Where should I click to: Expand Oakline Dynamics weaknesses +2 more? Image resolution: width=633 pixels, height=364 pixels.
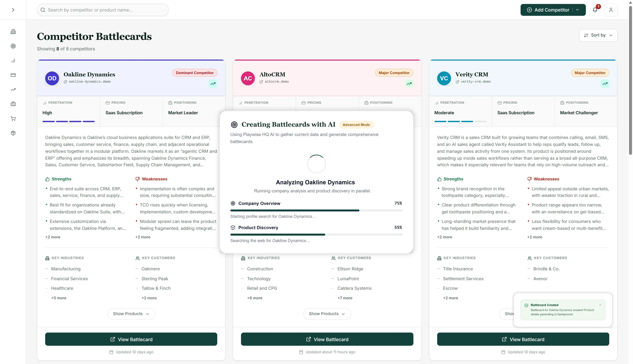click(143, 237)
